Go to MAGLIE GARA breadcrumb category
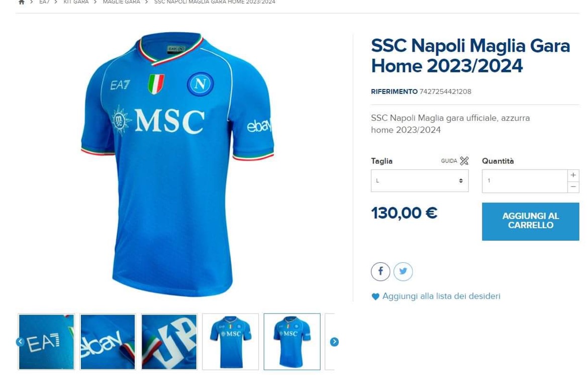The height and width of the screenshot is (375, 588). click(121, 2)
